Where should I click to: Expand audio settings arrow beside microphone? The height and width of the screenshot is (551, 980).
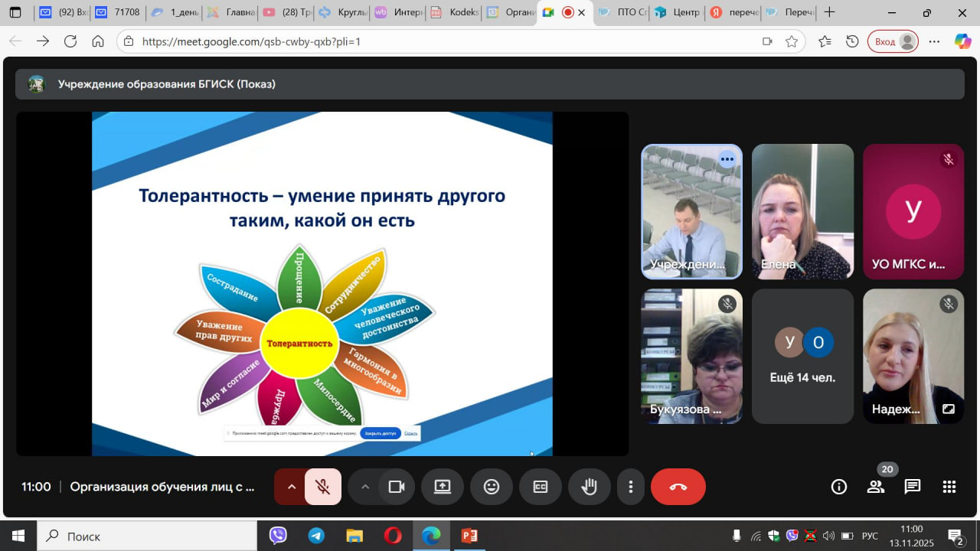point(291,487)
